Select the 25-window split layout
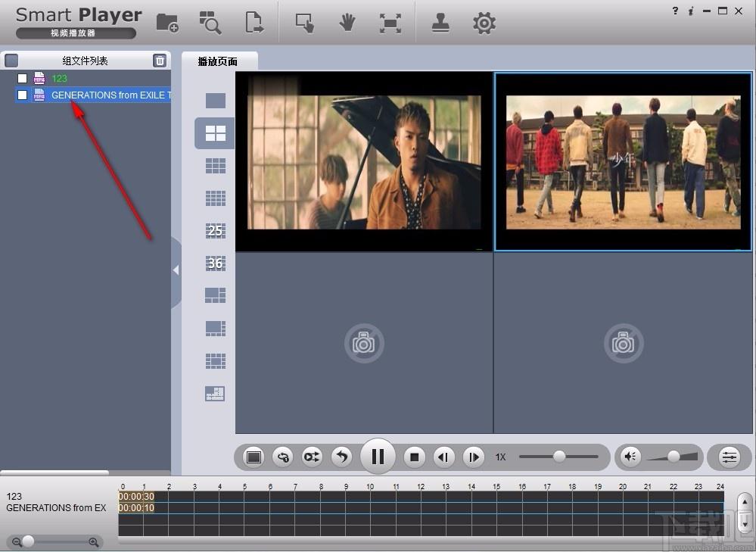756x552 pixels. (216, 230)
